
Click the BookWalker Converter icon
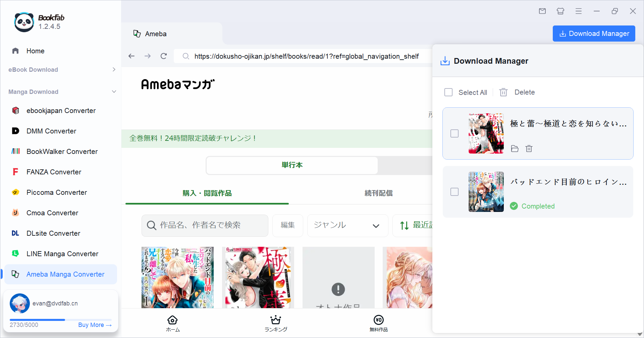coord(15,151)
